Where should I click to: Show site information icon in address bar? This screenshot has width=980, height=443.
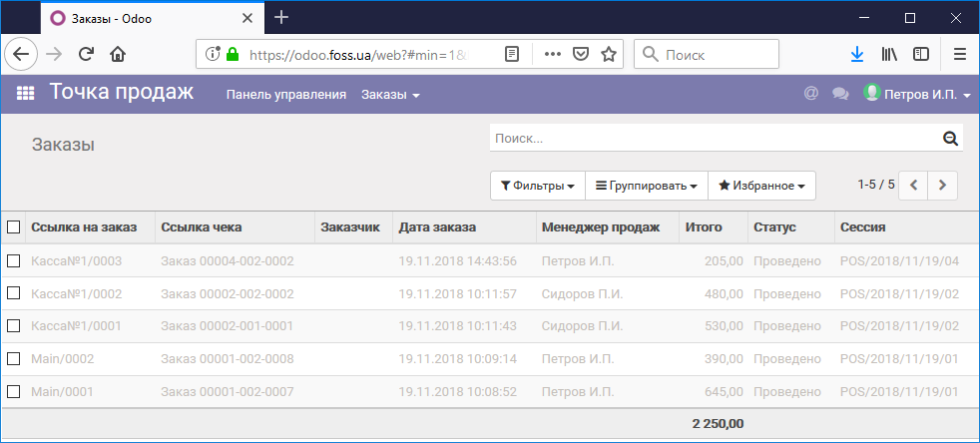point(214,54)
